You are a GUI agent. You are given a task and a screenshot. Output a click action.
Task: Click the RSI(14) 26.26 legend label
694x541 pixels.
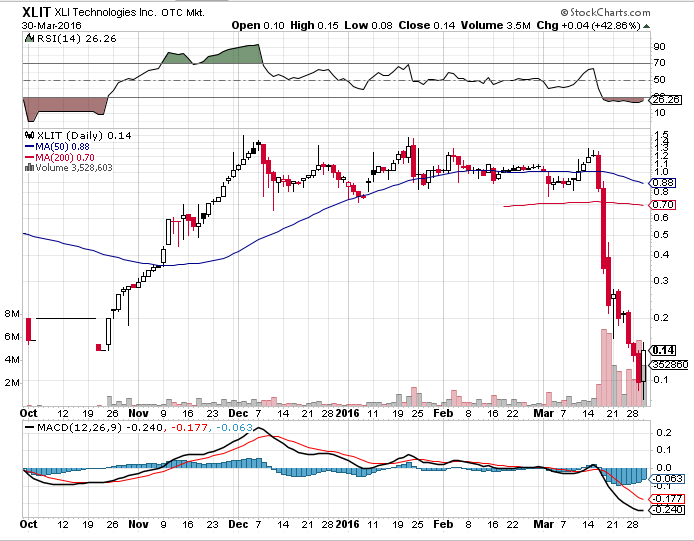(77, 39)
